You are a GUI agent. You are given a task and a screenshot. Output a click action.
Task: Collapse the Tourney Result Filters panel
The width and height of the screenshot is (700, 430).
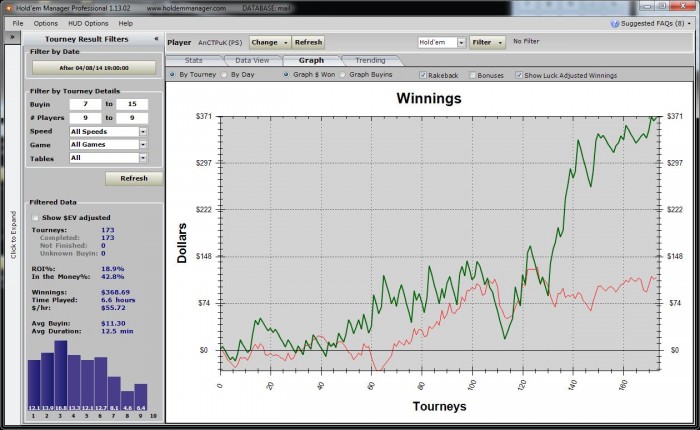tap(156, 39)
